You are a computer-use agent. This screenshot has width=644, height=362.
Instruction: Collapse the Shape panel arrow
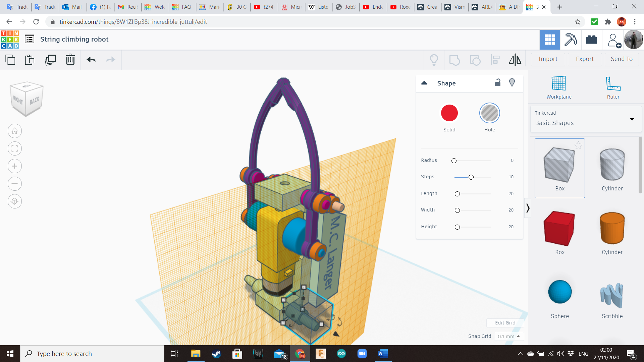click(x=424, y=83)
